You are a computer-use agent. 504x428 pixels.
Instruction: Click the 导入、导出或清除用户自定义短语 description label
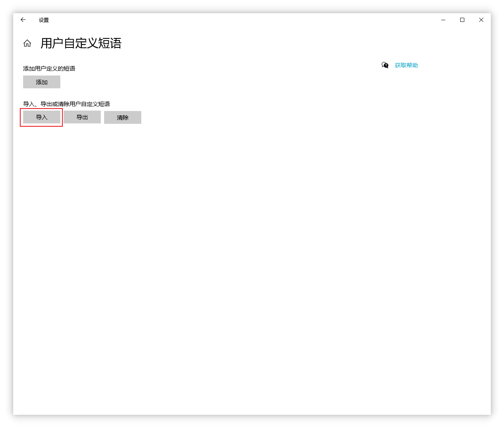coord(67,104)
